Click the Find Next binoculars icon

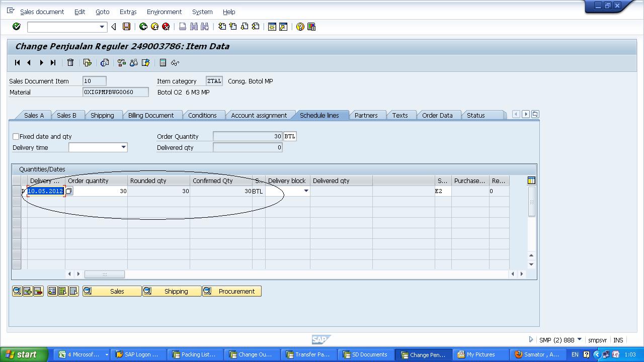[205, 27]
